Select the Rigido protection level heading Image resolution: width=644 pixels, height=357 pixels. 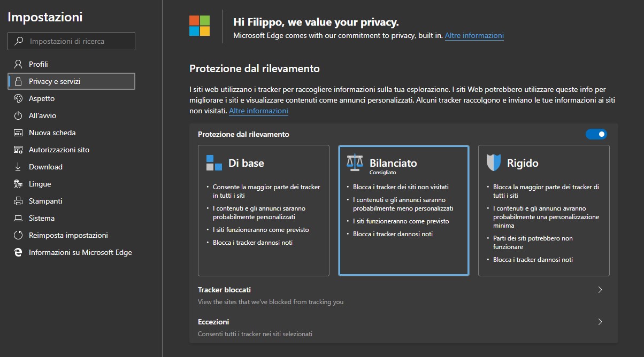523,163
